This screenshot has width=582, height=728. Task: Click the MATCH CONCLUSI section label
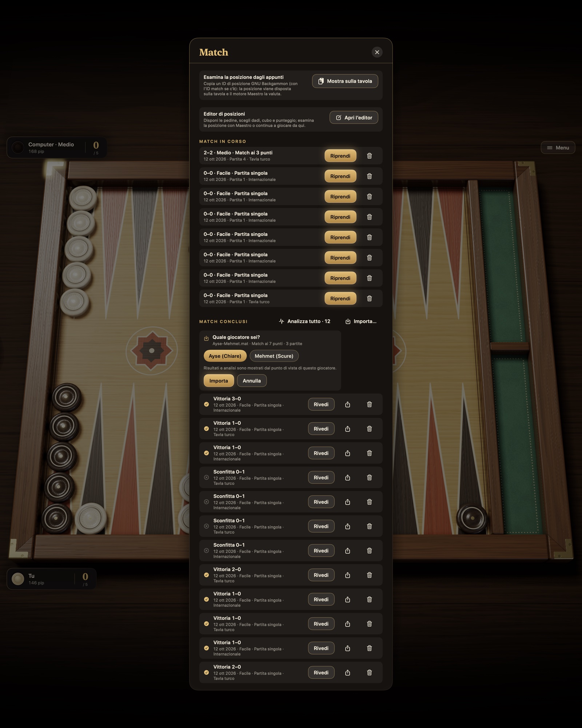point(223,321)
